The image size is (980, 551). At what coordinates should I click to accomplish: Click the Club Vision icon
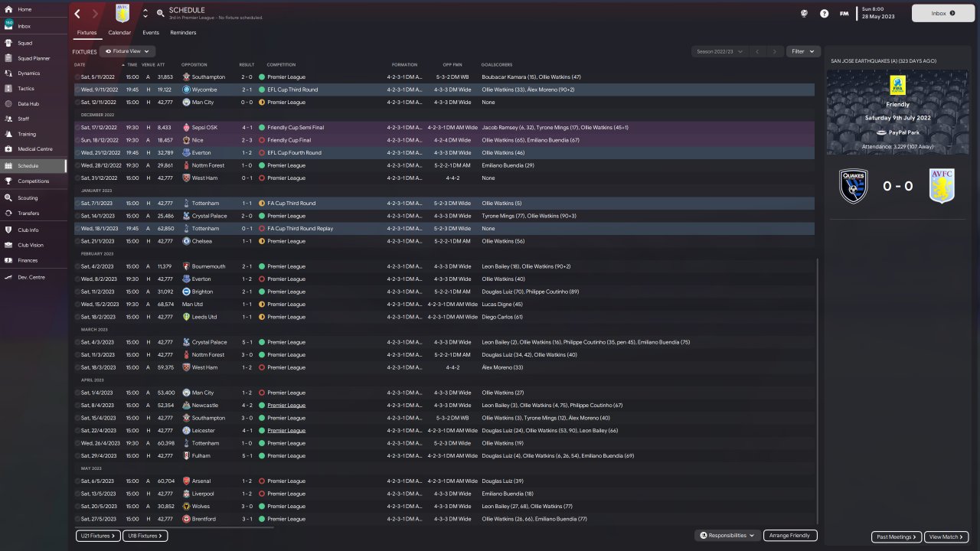(x=8, y=245)
